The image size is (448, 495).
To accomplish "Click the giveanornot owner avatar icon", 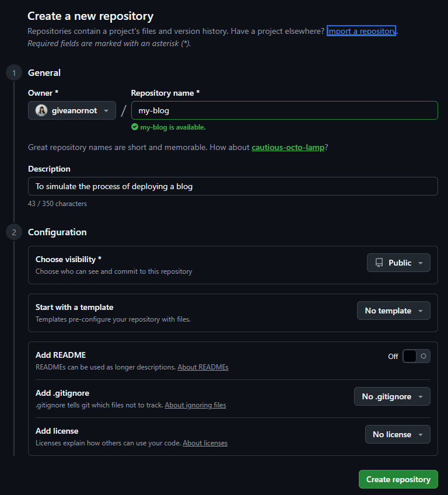I will [x=41, y=110].
